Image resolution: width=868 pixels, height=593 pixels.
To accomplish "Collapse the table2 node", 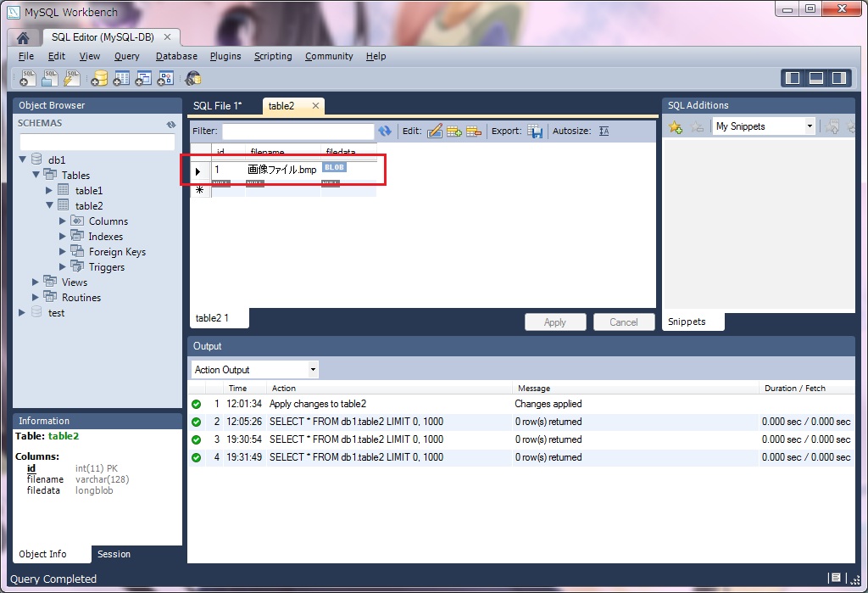I will click(x=49, y=205).
